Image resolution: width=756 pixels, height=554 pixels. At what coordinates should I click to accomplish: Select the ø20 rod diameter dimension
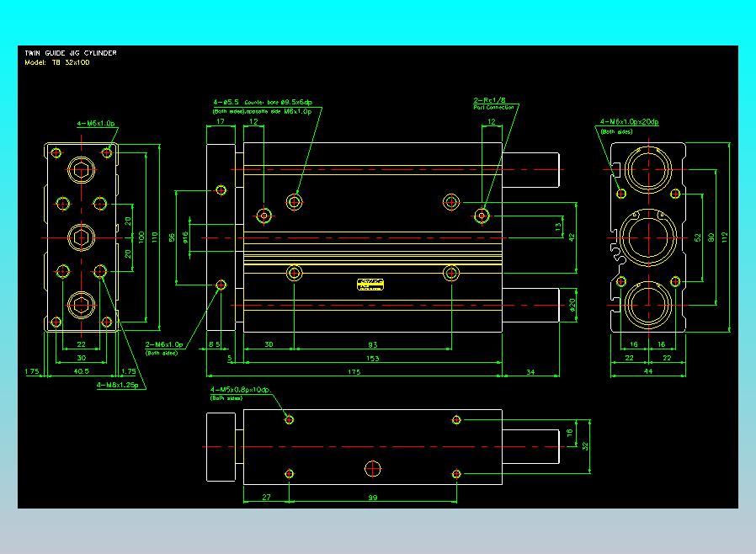click(x=572, y=305)
